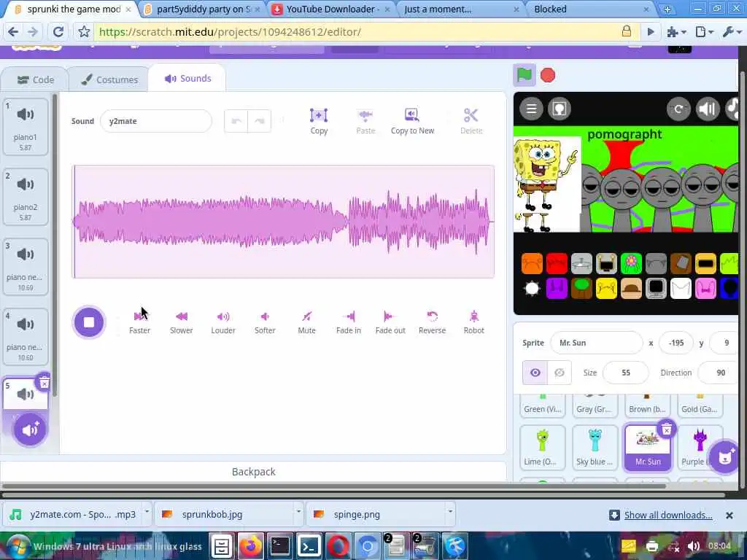The height and width of the screenshot is (560, 747).
Task: Click the speaker icon on the stage
Action: click(708, 109)
